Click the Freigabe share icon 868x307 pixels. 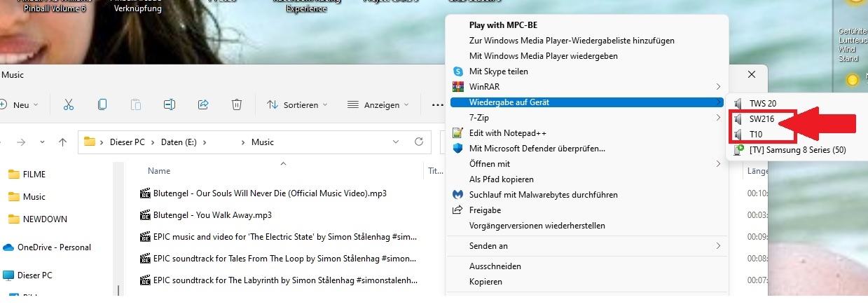tap(458, 210)
